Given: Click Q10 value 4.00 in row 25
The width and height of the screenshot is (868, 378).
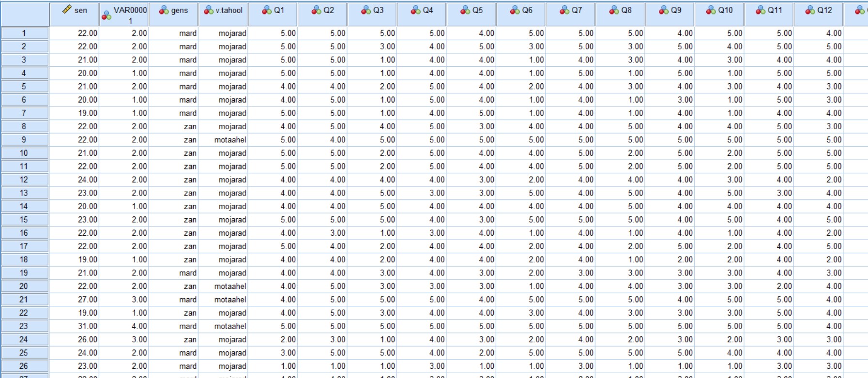Looking at the screenshot, I should click(735, 353).
